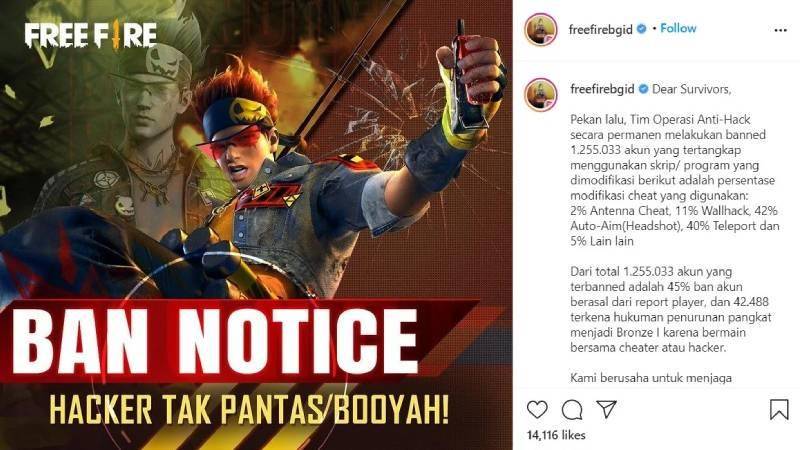
Task: View the 14,116 likes list
Action: click(x=556, y=435)
